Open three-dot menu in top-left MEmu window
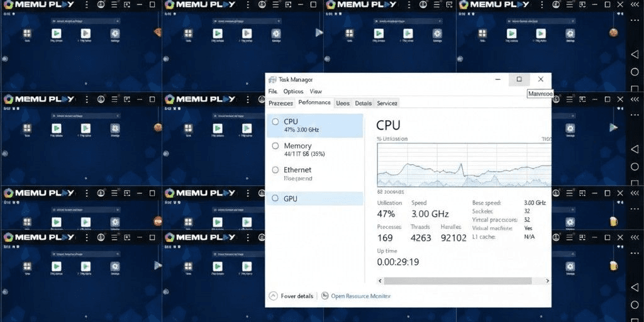The image size is (644, 322). pos(87,5)
